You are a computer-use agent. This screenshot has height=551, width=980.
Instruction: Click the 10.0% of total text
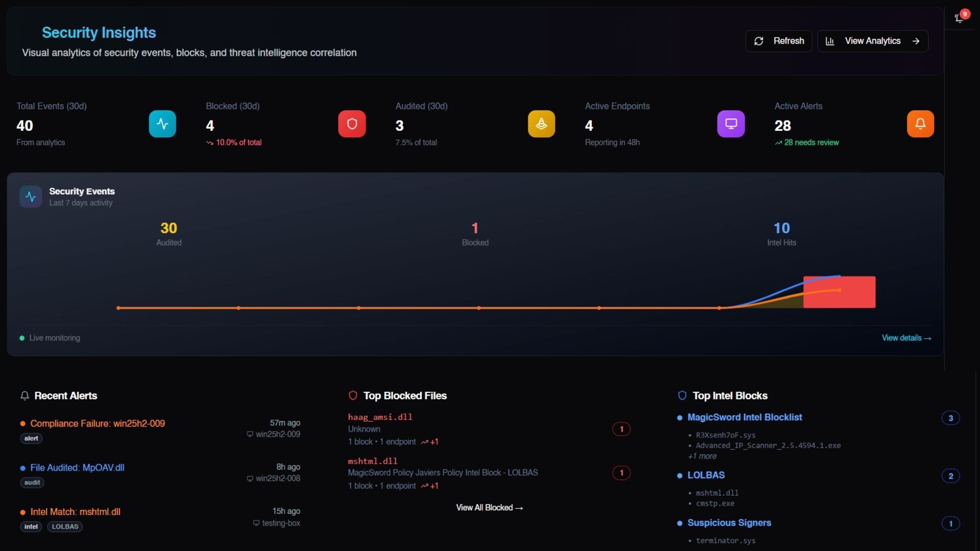pyautogui.click(x=239, y=142)
